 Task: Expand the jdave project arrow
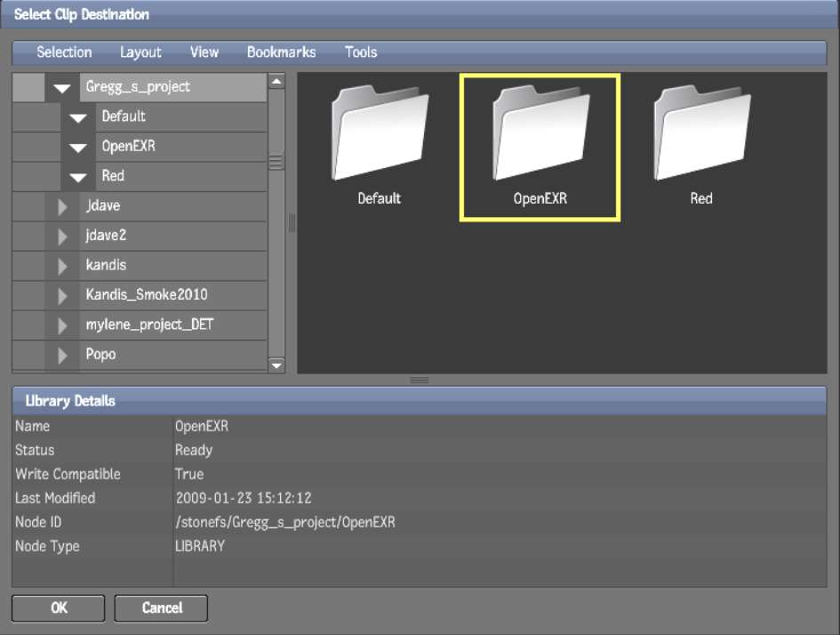pyautogui.click(x=62, y=206)
